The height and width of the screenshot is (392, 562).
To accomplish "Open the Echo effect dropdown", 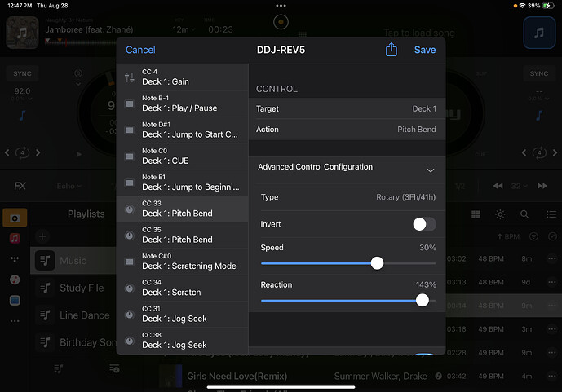I will (x=69, y=186).
